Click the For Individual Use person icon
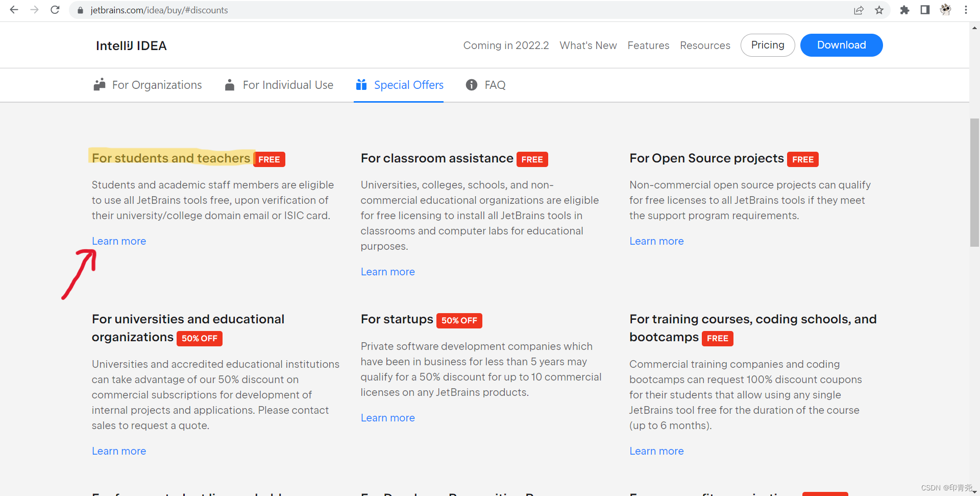This screenshot has width=980, height=496. [230, 85]
